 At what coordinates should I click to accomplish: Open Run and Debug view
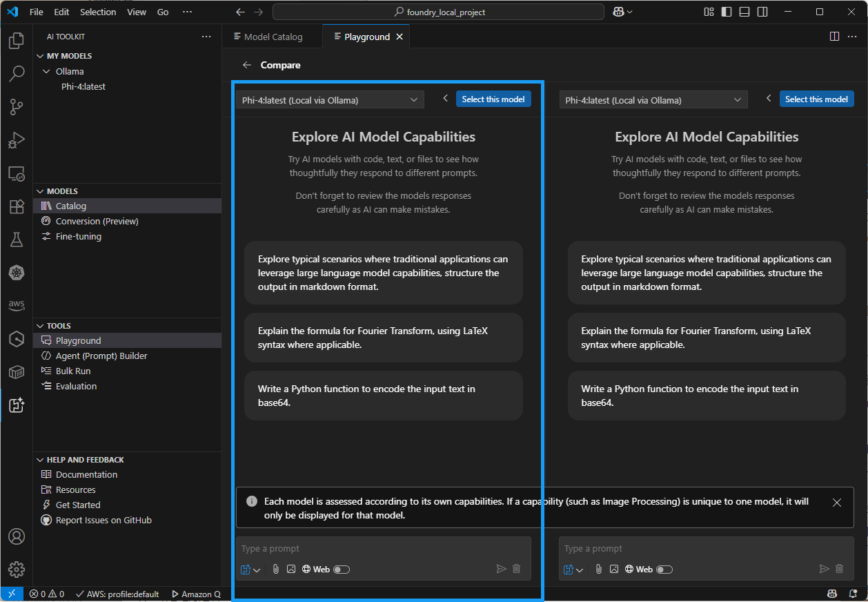17,140
